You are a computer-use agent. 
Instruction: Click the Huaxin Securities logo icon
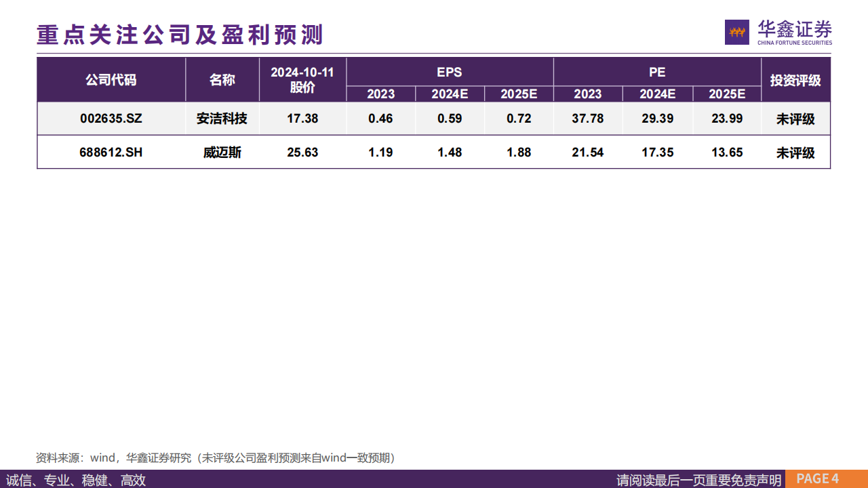click(737, 33)
